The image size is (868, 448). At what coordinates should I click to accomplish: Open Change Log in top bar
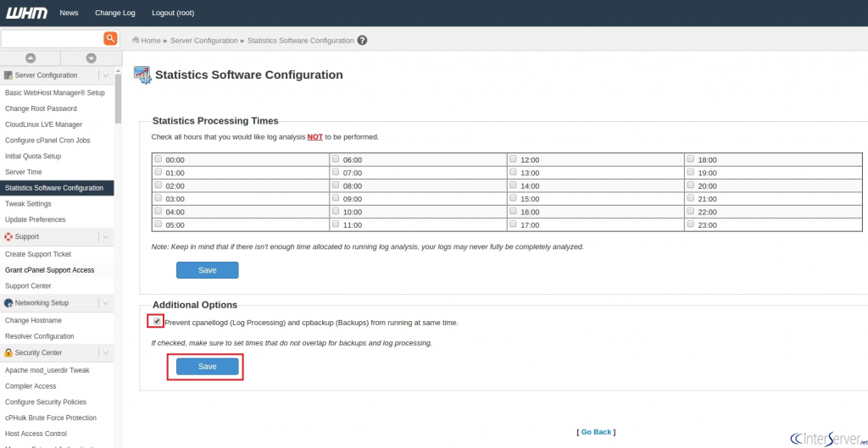pos(114,13)
